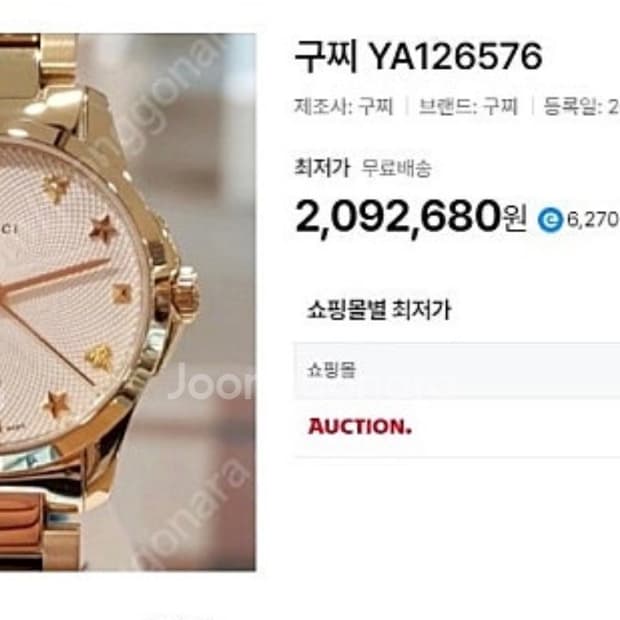Viewport: 620px width, 620px height.
Task: Click the Gucci watch product photo
Action: [x=128, y=302]
